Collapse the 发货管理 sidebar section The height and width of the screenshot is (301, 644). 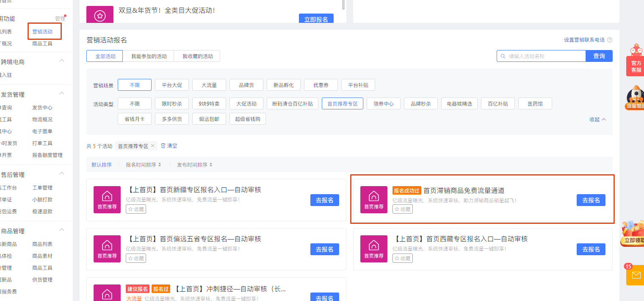62,93
